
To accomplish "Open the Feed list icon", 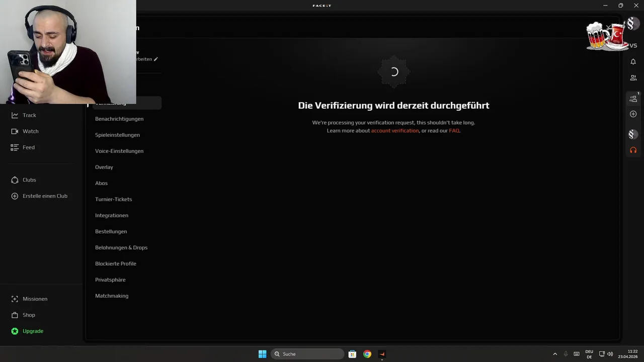I will point(15,147).
